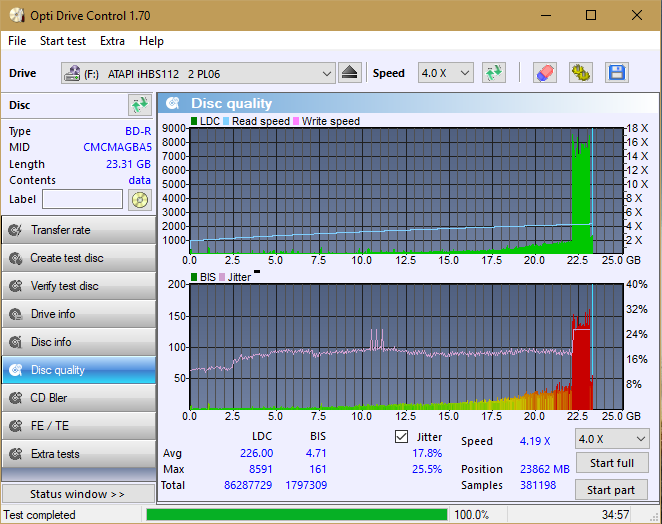Click the Start full button
662x524 pixels.
612,463
